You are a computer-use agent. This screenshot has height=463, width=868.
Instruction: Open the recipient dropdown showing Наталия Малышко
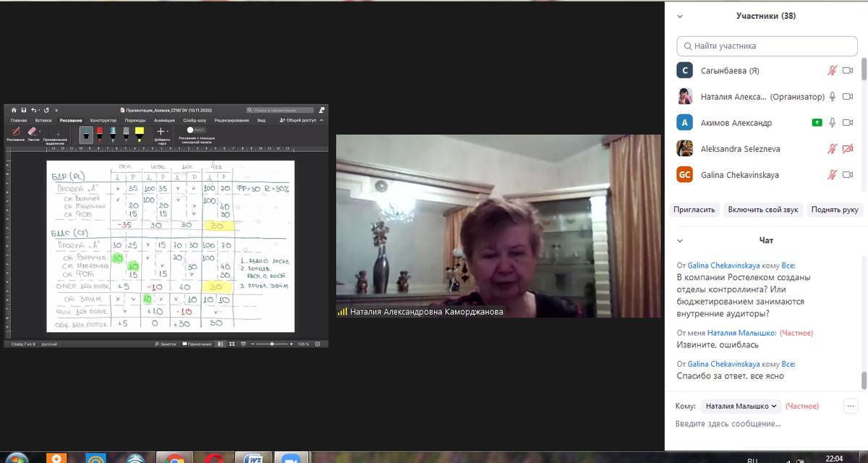(741, 406)
